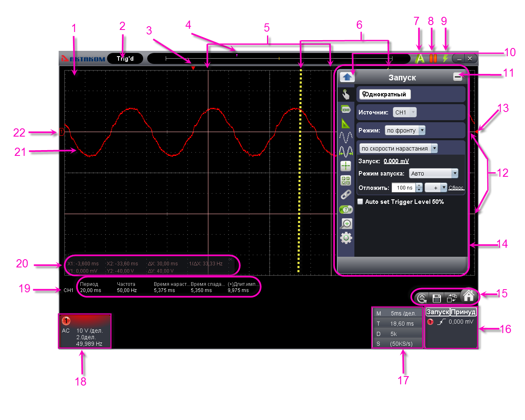Open the trigger hand icon in the sidebar

pyautogui.click(x=346, y=95)
